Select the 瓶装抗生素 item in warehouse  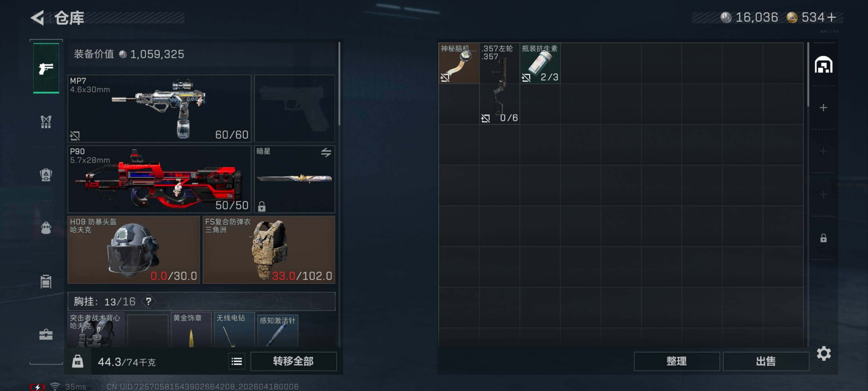pos(540,63)
